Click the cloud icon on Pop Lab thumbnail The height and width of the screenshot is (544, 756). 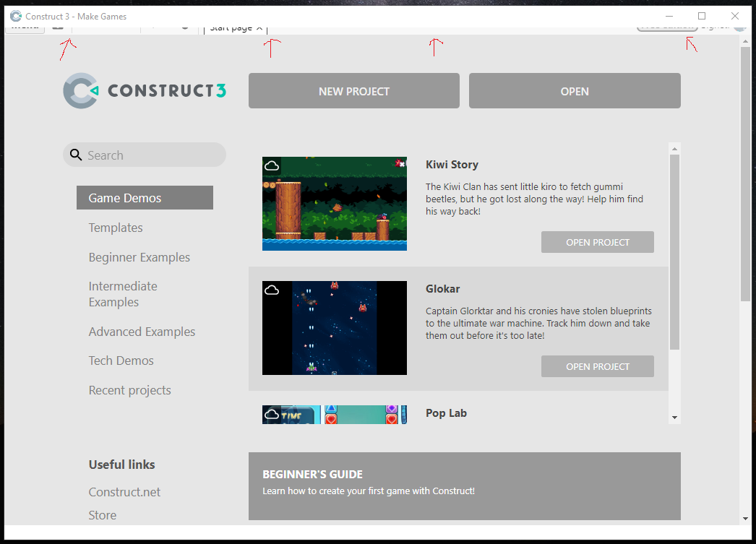[x=272, y=414]
